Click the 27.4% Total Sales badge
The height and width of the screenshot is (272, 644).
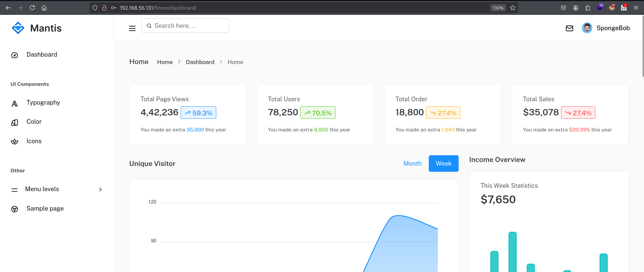click(578, 113)
